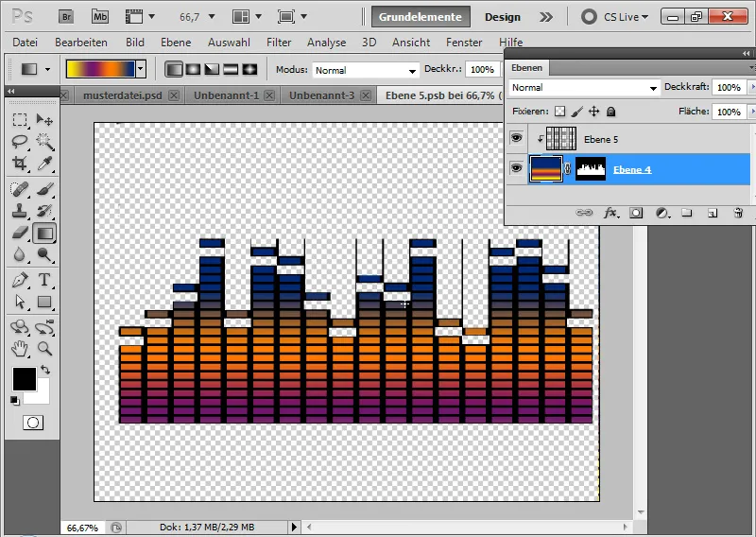Image resolution: width=756 pixels, height=537 pixels.
Task: Open the Datei menu
Action: point(26,43)
